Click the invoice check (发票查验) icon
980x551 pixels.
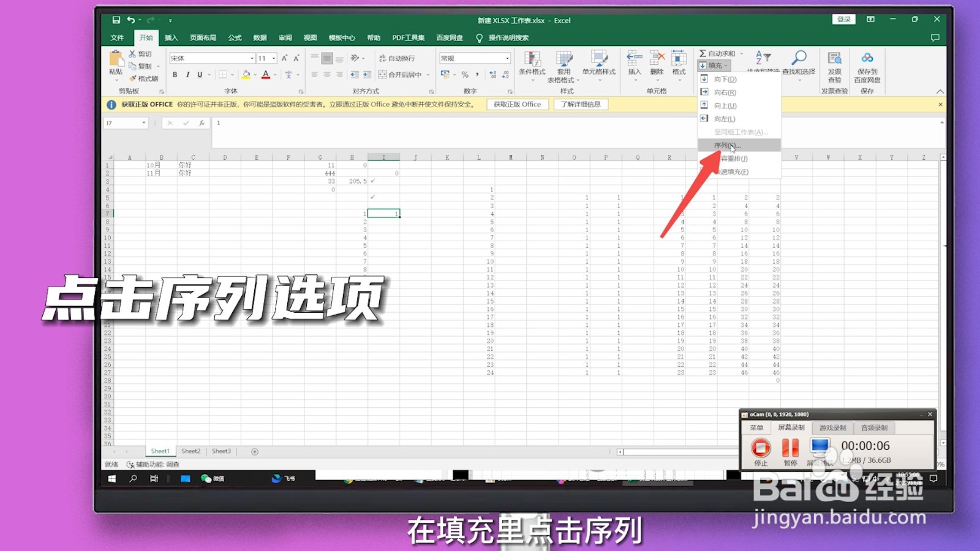coord(834,58)
